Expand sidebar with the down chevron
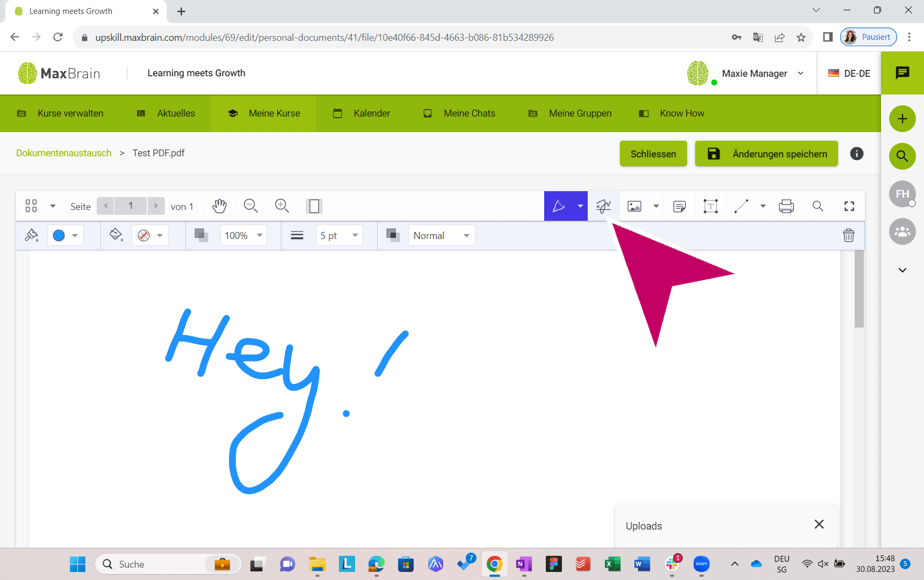 [903, 270]
